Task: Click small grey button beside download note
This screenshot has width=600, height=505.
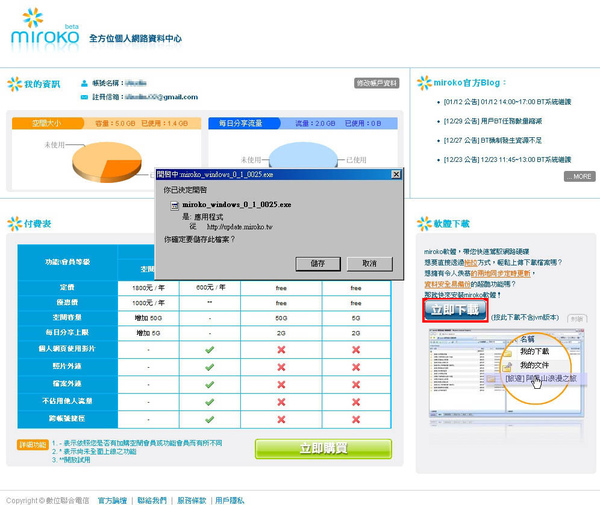Action: 577,318
